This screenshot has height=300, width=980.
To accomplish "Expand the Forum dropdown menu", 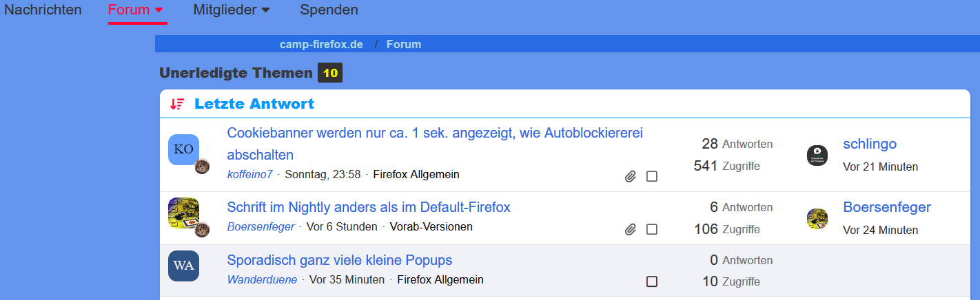I will [x=136, y=10].
